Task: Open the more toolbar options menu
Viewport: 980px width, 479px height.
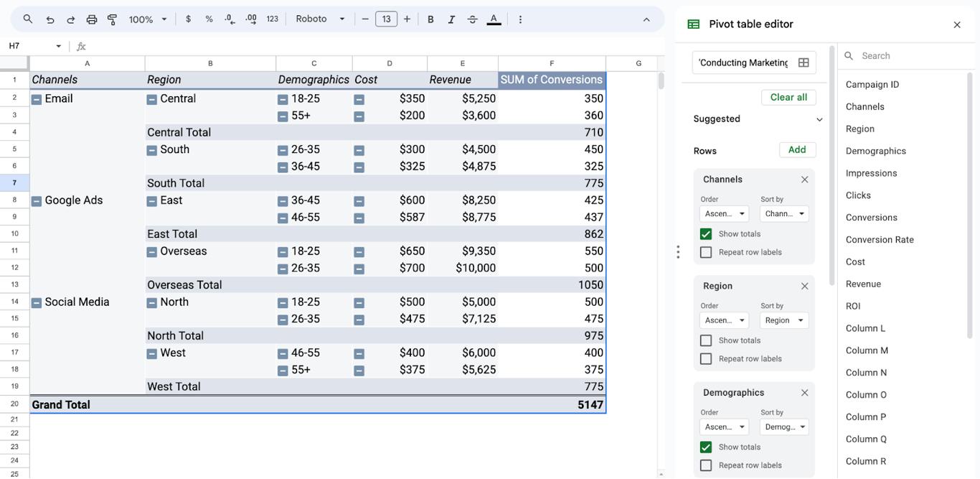Action: [x=520, y=19]
